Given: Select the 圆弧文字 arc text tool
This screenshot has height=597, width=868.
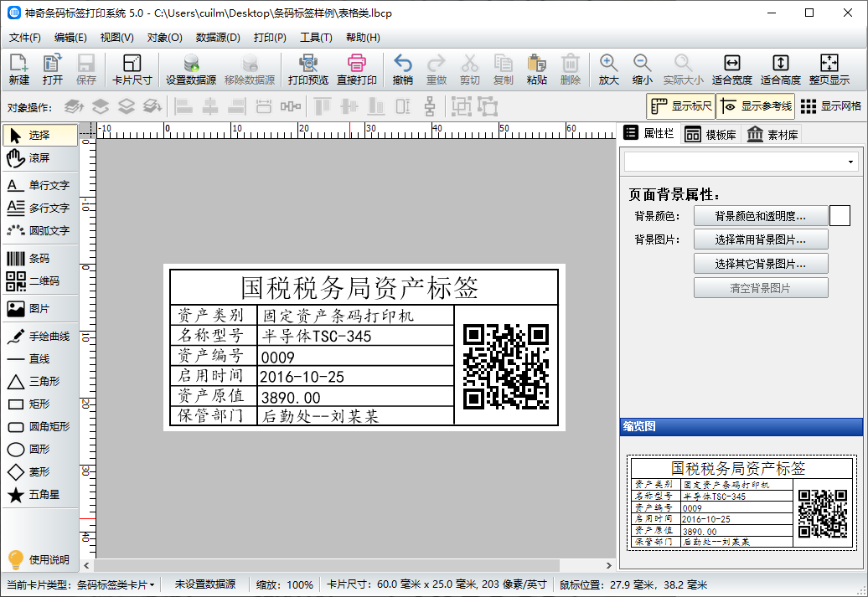Looking at the screenshot, I should click(40, 231).
